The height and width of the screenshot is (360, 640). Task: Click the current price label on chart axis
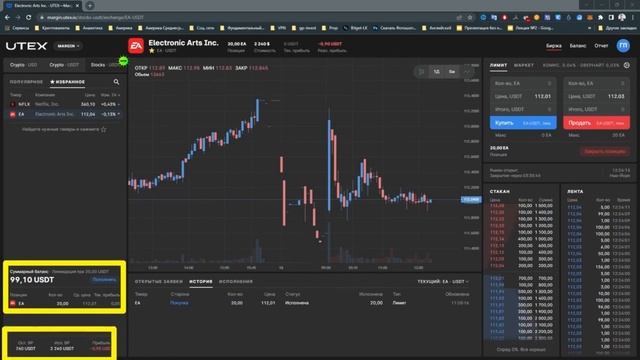tap(471, 200)
